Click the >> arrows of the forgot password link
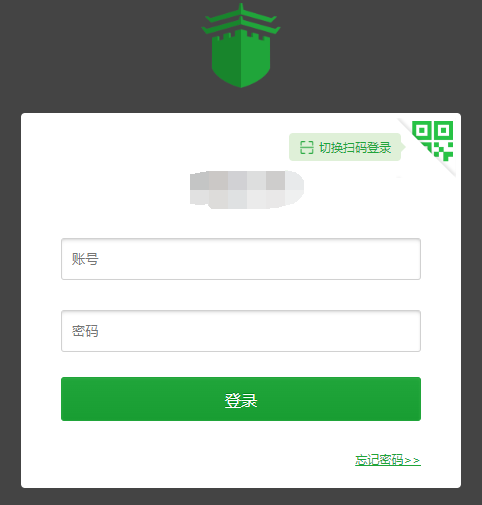Image resolution: width=482 pixels, height=505 pixels. click(412, 460)
